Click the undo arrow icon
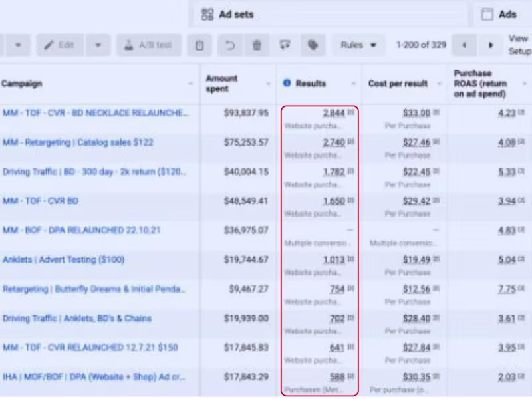The width and height of the screenshot is (532, 399). 230,45
